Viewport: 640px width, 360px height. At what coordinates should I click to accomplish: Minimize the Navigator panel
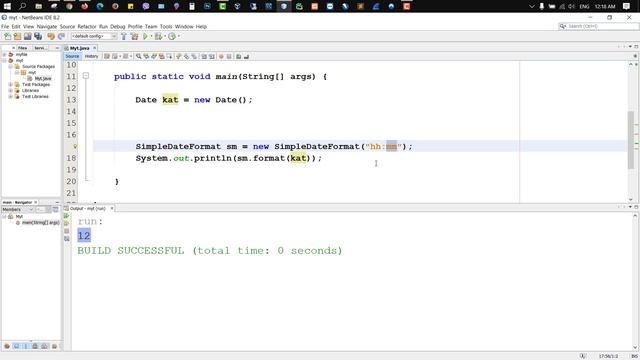(57, 202)
